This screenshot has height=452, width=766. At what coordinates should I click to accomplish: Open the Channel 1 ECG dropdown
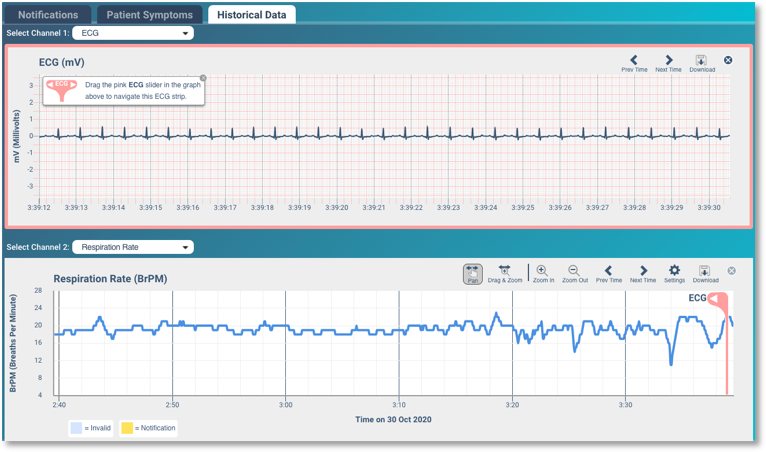point(133,33)
